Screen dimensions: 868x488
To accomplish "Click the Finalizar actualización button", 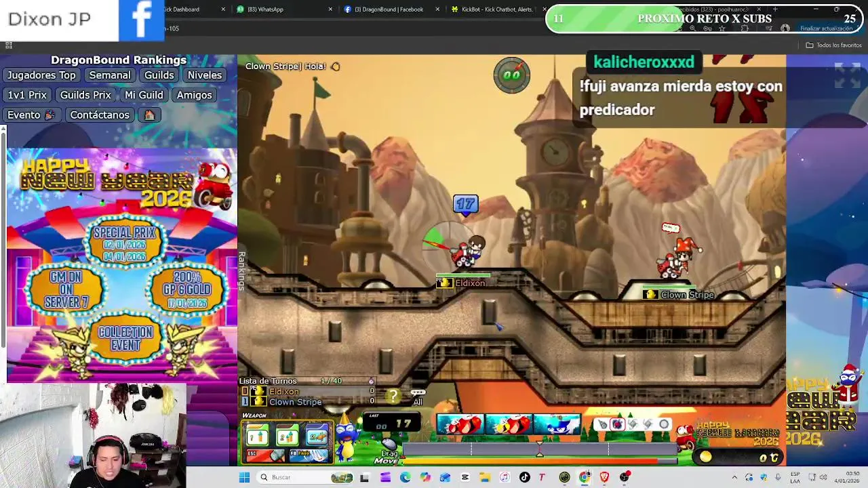I will [x=826, y=28].
